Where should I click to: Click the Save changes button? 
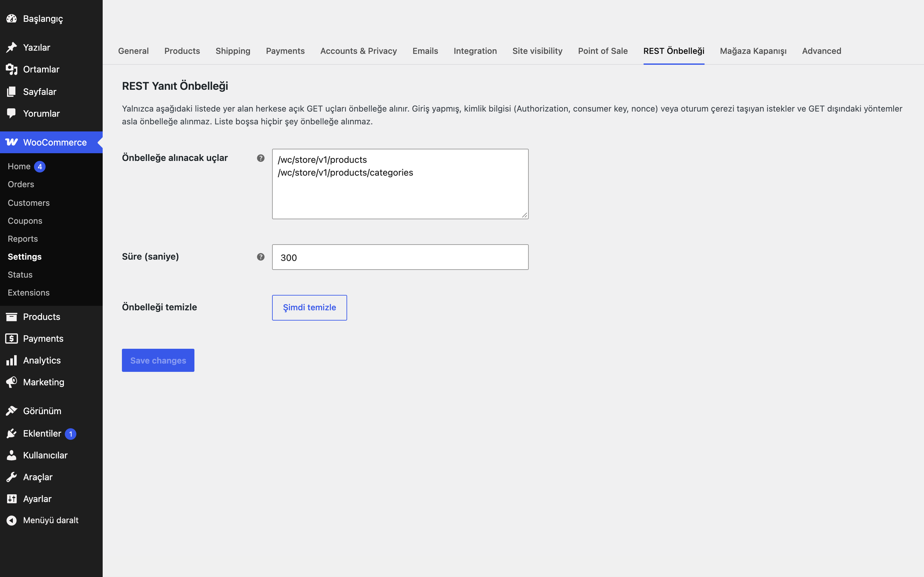pos(158,360)
